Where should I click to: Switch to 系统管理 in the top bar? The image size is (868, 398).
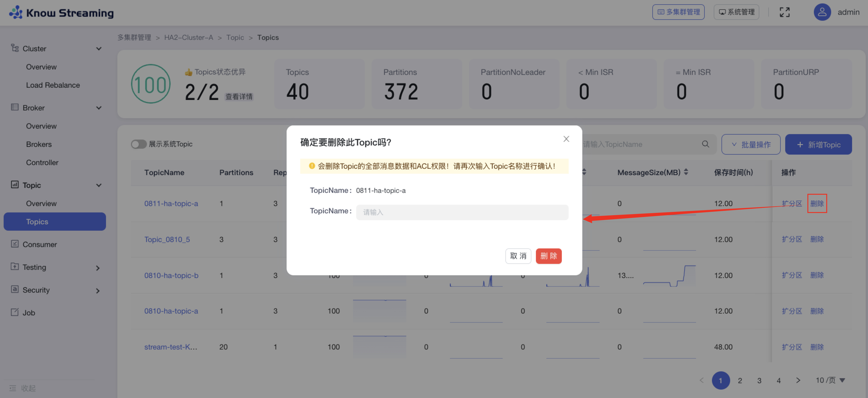736,12
